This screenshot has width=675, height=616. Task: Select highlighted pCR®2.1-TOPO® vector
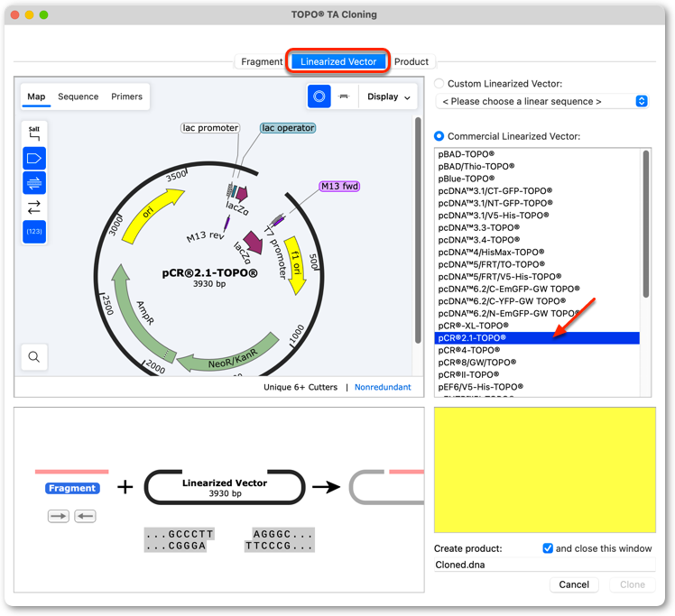tap(537, 338)
